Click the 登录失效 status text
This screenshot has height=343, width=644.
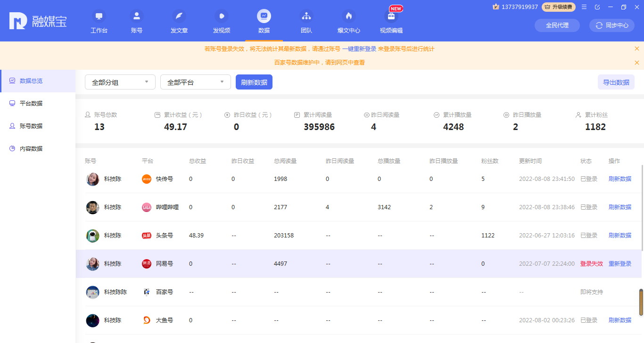click(592, 264)
